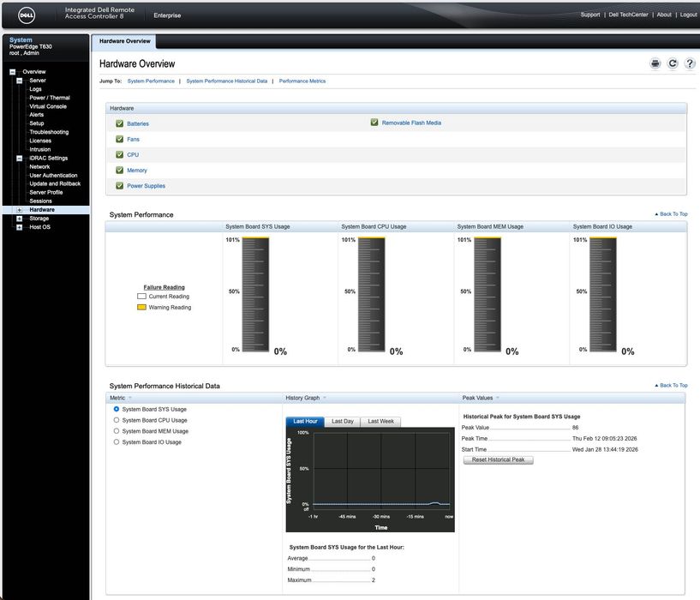This screenshot has height=600, width=700.
Task: Click the System Board MEM Usage gauge bar
Action: click(487, 294)
